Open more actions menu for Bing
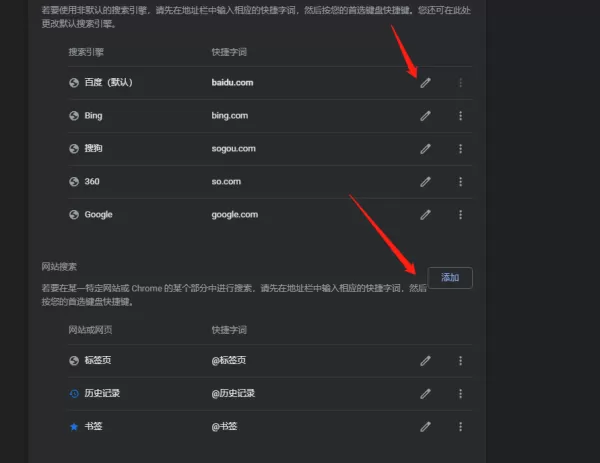Viewport: 600px width, 463px height. pos(460,116)
